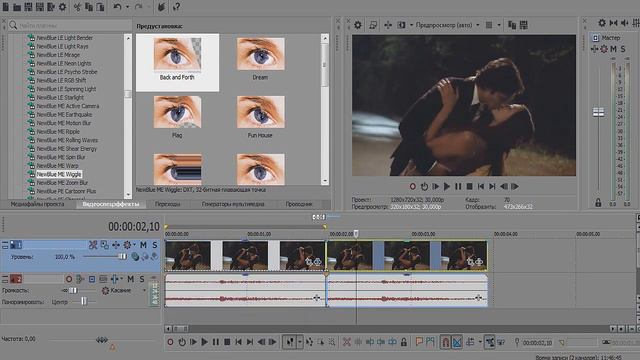Insert a region with the double flag icon
The height and width of the screenshot is (360, 640).
pos(430,342)
